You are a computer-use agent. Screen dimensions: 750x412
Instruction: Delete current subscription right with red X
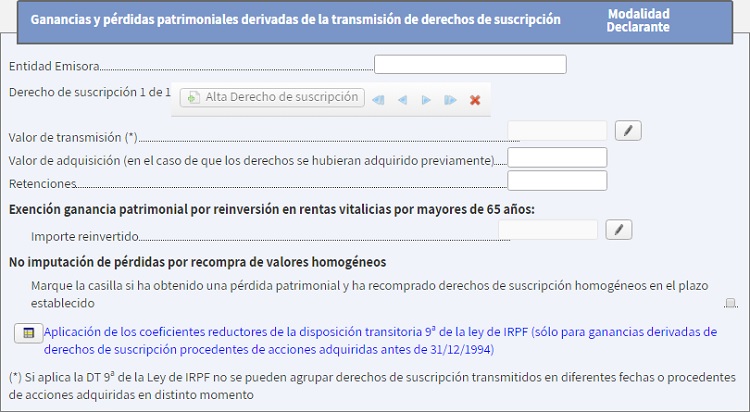pyautogui.click(x=475, y=100)
